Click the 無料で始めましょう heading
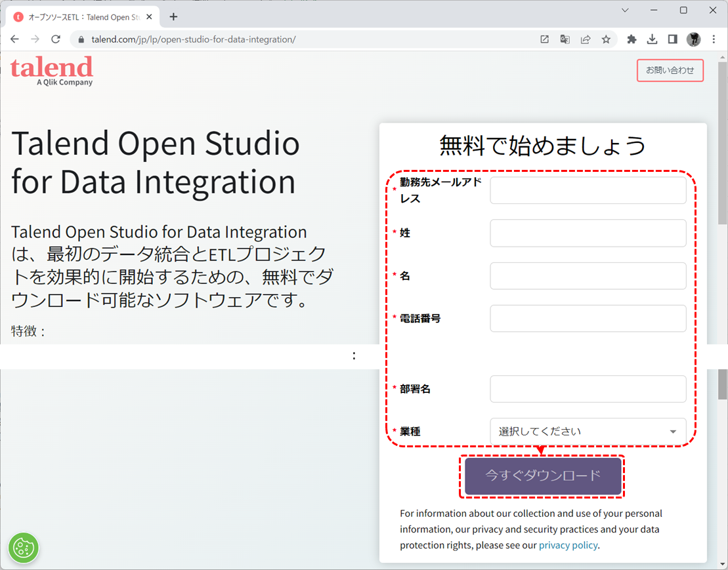The height and width of the screenshot is (570, 728). pyautogui.click(x=542, y=145)
